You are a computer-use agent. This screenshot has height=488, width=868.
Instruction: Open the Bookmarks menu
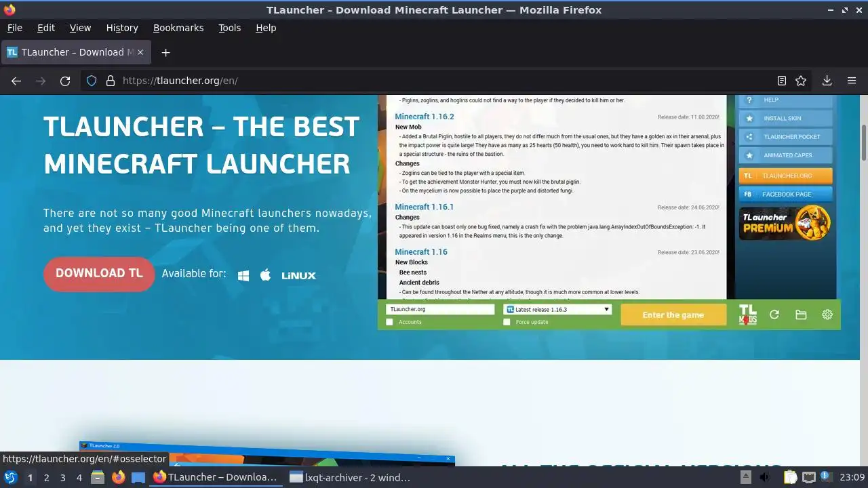pos(178,28)
